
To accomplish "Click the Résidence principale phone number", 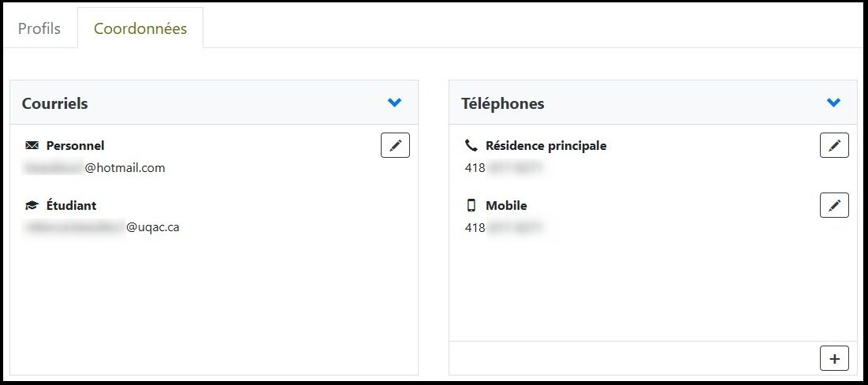I will point(505,168).
